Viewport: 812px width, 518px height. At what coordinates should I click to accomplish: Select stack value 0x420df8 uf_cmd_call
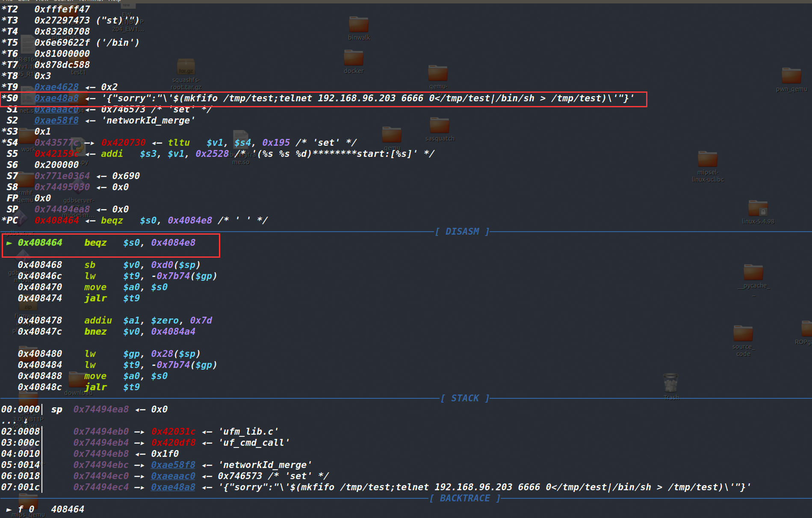(x=173, y=443)
